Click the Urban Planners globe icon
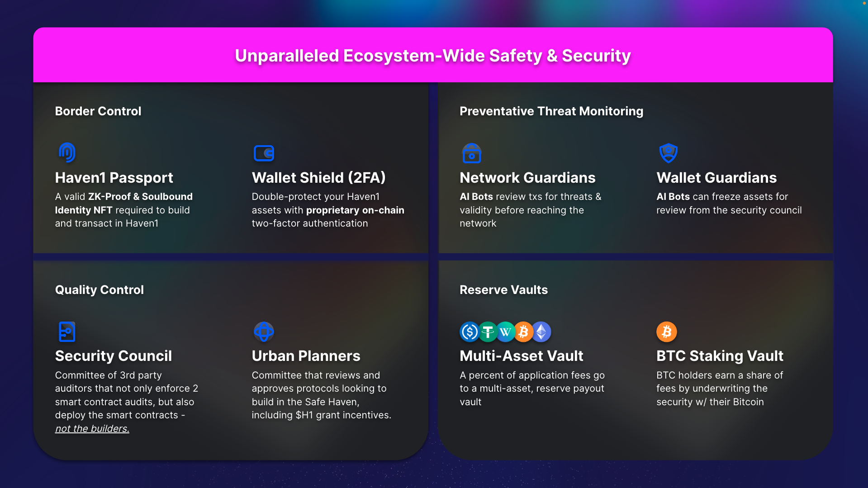Image resolution: width=868 pixels, height=488 pixels. [264, 332]
